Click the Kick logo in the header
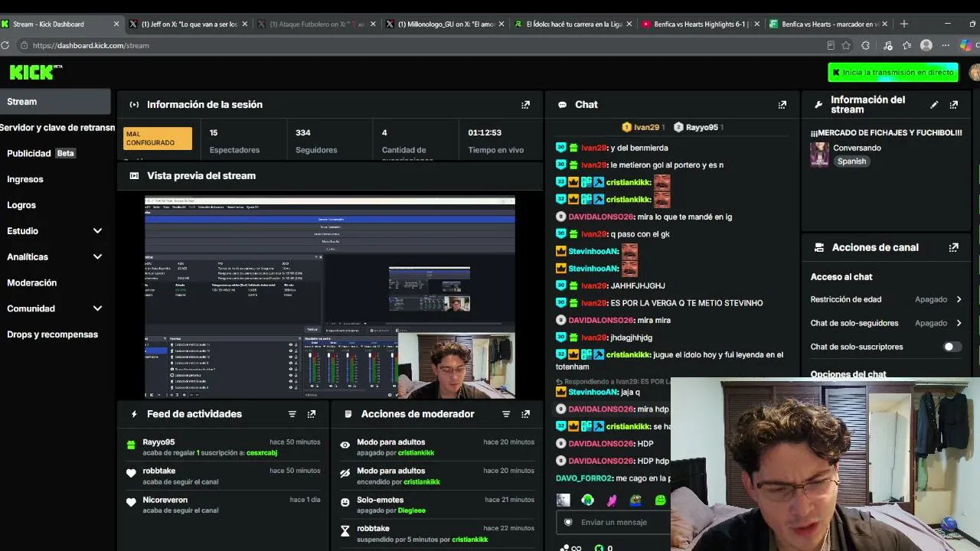 35,72
